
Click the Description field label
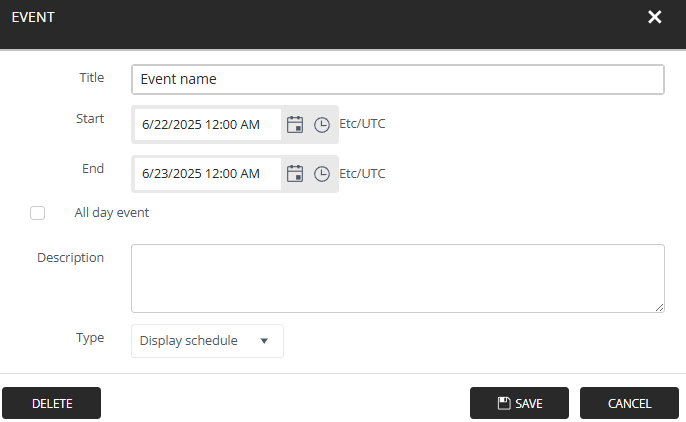point(70,258)
